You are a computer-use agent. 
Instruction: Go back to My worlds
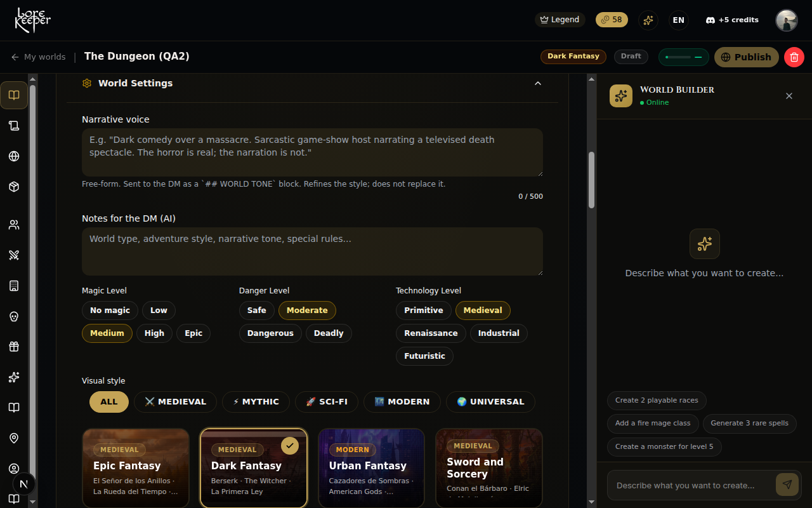coord(38,57)
